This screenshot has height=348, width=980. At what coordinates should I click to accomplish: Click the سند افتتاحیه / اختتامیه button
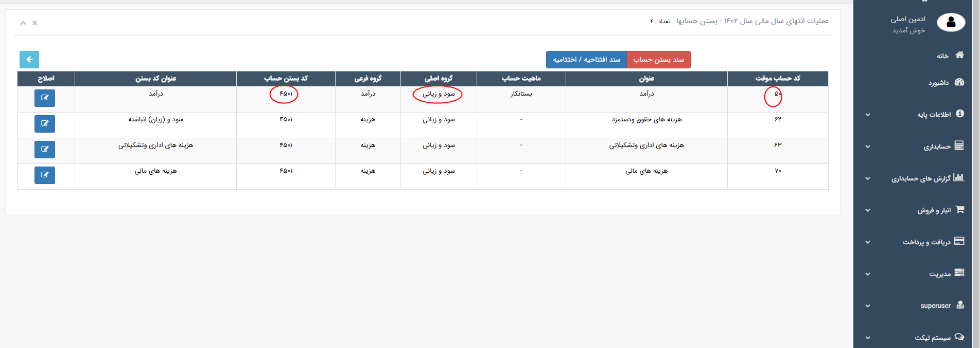pyautogui.click(x=586, y=60)
